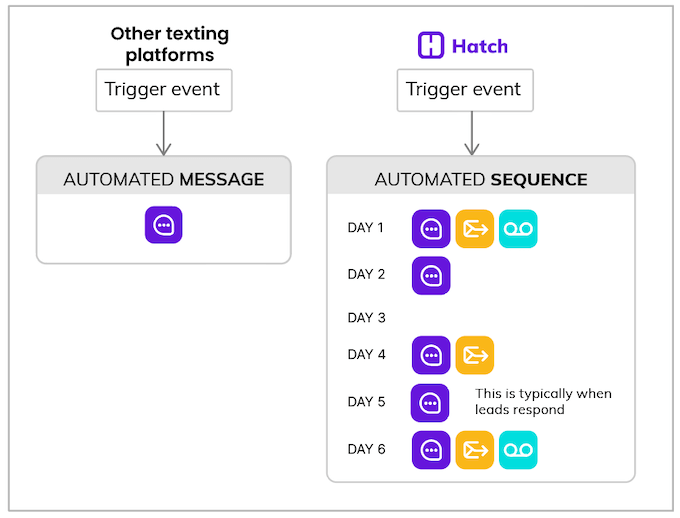This screenshot has width=680, height=518.
Task: Click the Day 6 teal voicemail icon
Action: point(518,450)
